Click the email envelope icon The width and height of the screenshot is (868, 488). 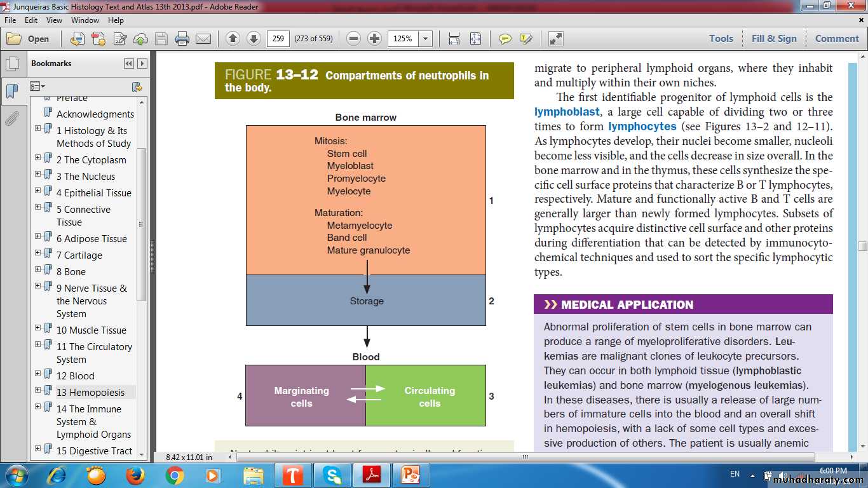[x=203, y=39]
